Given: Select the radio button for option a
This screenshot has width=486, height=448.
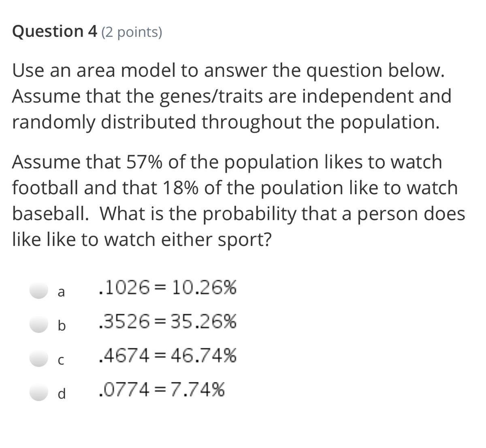Looking at the screenshot, I should tap(40, 291).
